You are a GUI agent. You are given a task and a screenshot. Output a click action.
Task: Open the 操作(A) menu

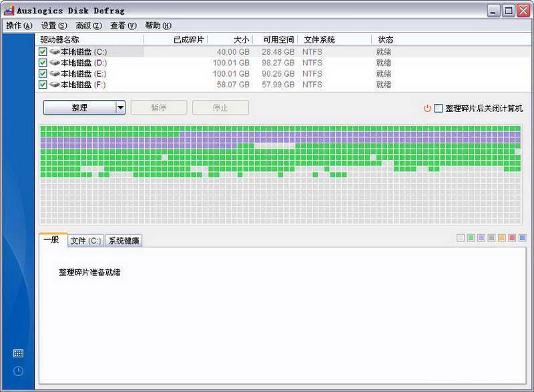click(19, 26)
